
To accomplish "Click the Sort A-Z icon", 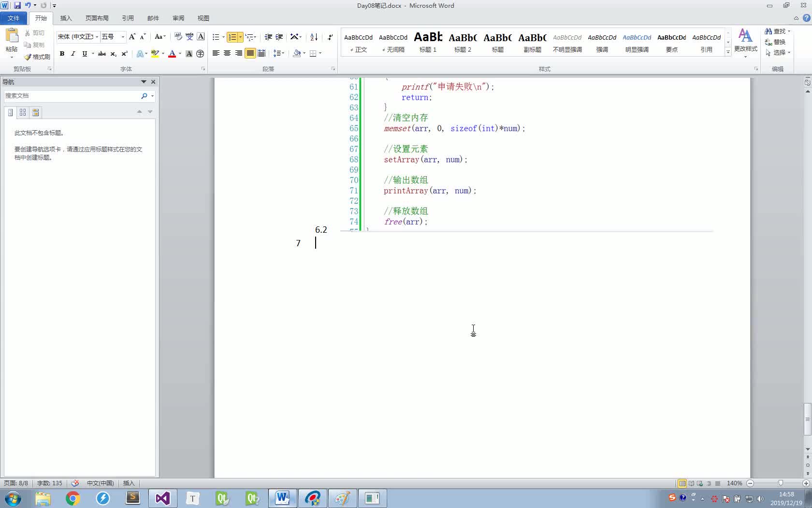I will (x=314, y=37).
